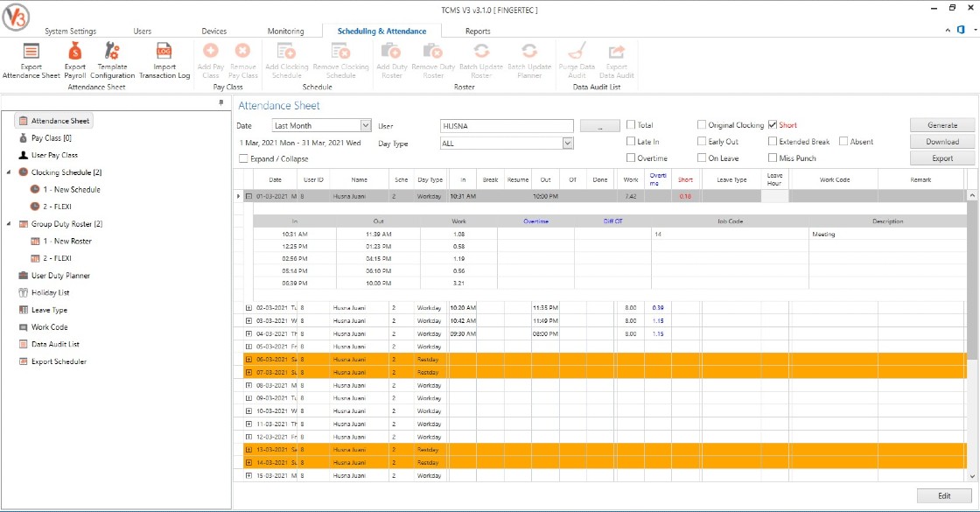Open Data Audit List in sidebar
Viewport: 980px width, 512px height.
pyautogui.click(x=55, y=345)
